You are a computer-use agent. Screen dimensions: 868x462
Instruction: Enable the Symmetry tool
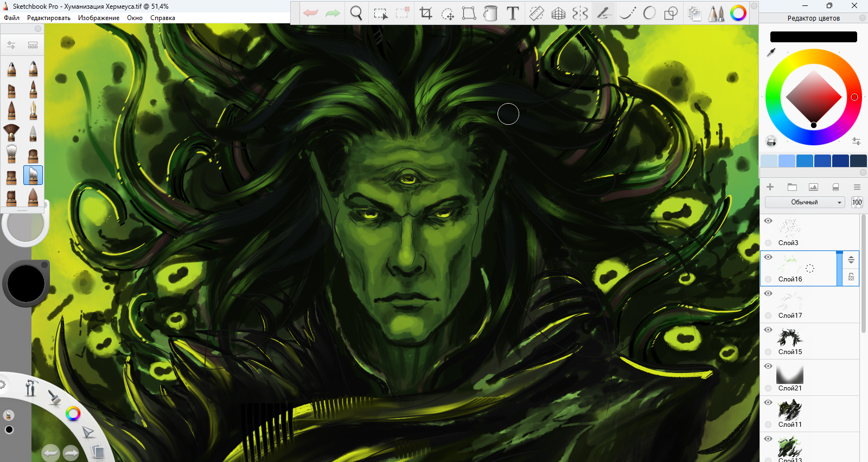tap(580, 13)
